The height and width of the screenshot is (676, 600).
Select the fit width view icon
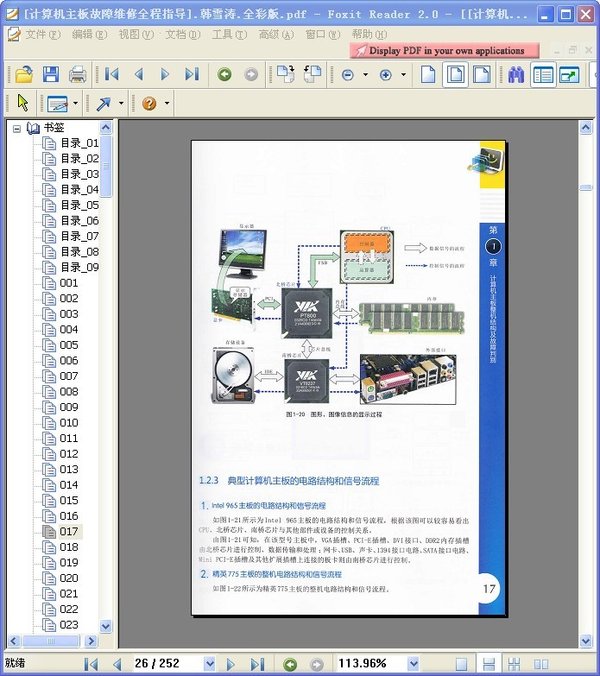(482, 74)
